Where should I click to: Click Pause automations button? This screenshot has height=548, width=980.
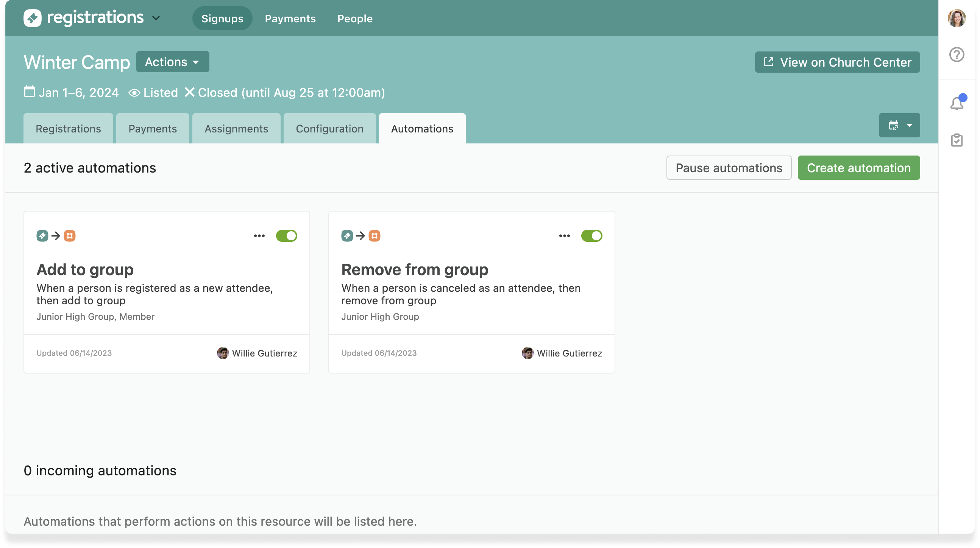729,168
